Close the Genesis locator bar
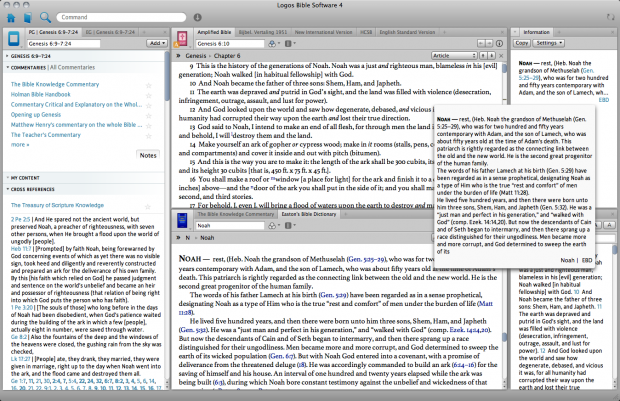620x401 pixels. pyautogui.click(x=501, y=56)
